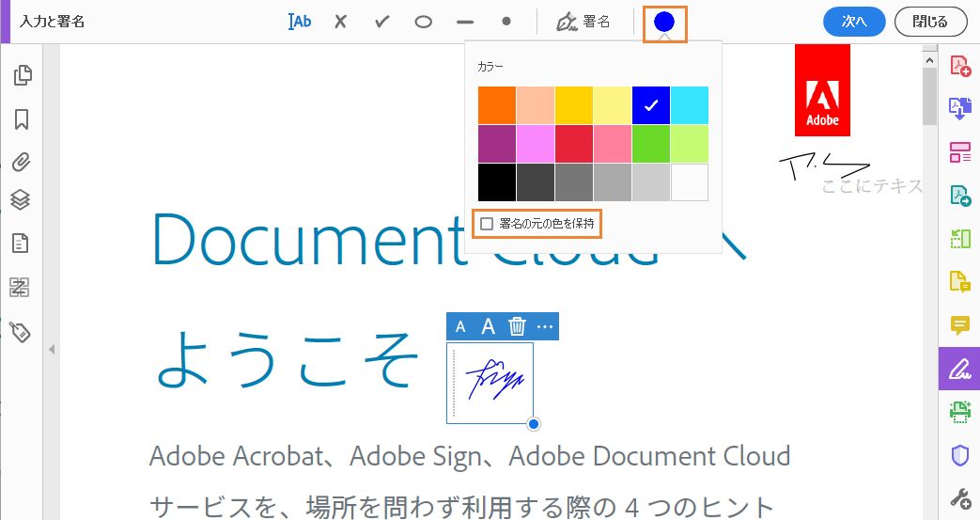Open More Tools wrench icon

tap(960, 498)
